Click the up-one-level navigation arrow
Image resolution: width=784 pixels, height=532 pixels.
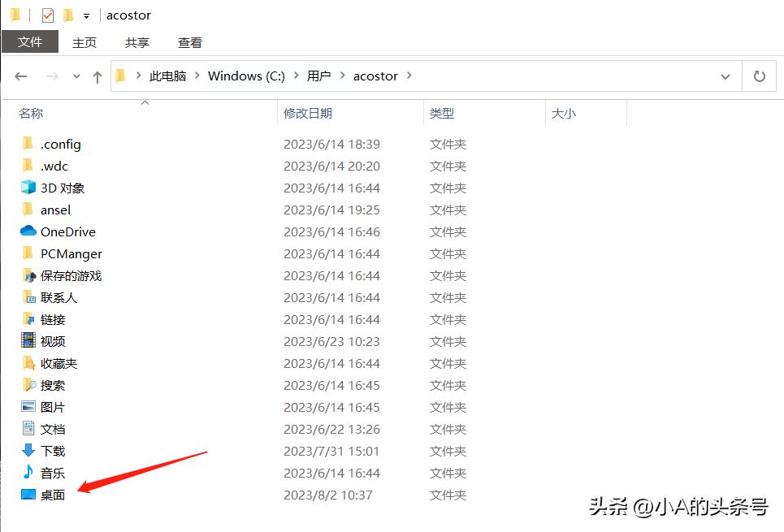coord(97,76)
